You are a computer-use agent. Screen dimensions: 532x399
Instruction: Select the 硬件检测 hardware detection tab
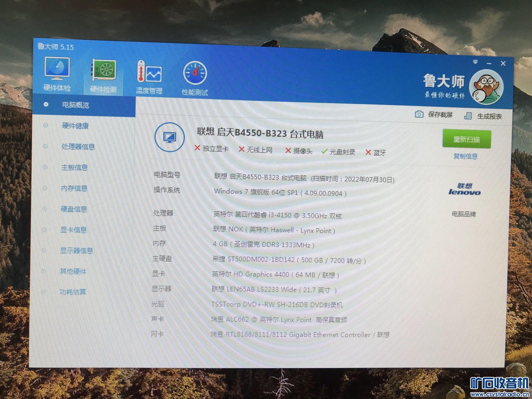103,76
